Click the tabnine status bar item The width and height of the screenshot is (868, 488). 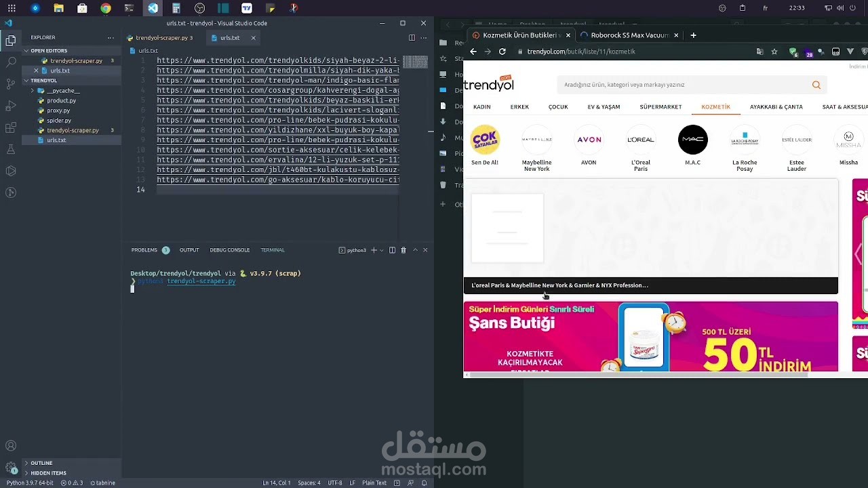(x=102, y=483)
